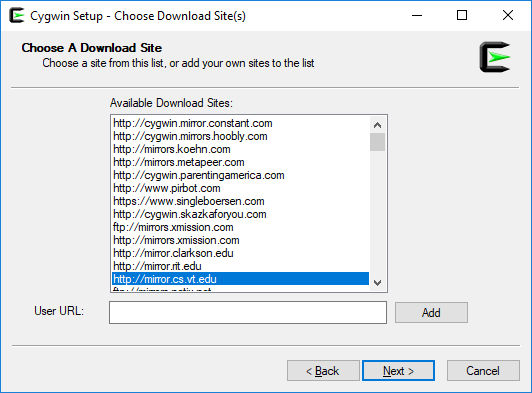The width and height of the screenshot is (532, 393).
Task: Select http://mirrors.metapeer.com
Action: [241, 162]
